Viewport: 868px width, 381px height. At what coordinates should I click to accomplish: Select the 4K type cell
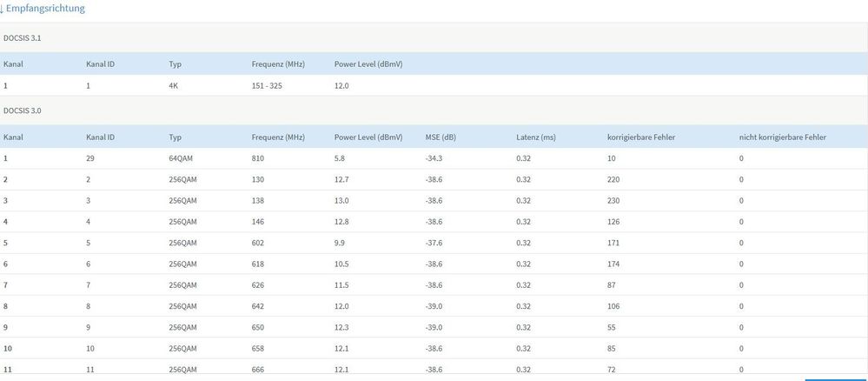(x=174, y=86)
